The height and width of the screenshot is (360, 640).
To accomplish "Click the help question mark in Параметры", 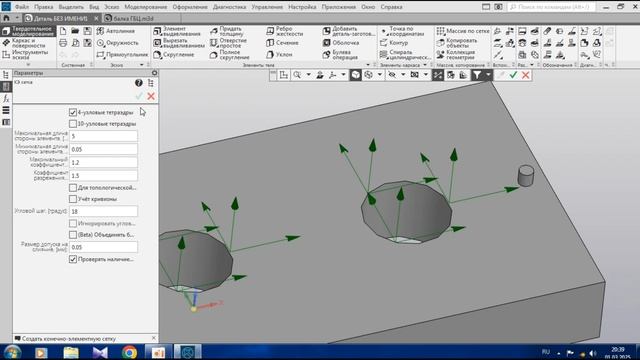I will click(x=139, y=83).
